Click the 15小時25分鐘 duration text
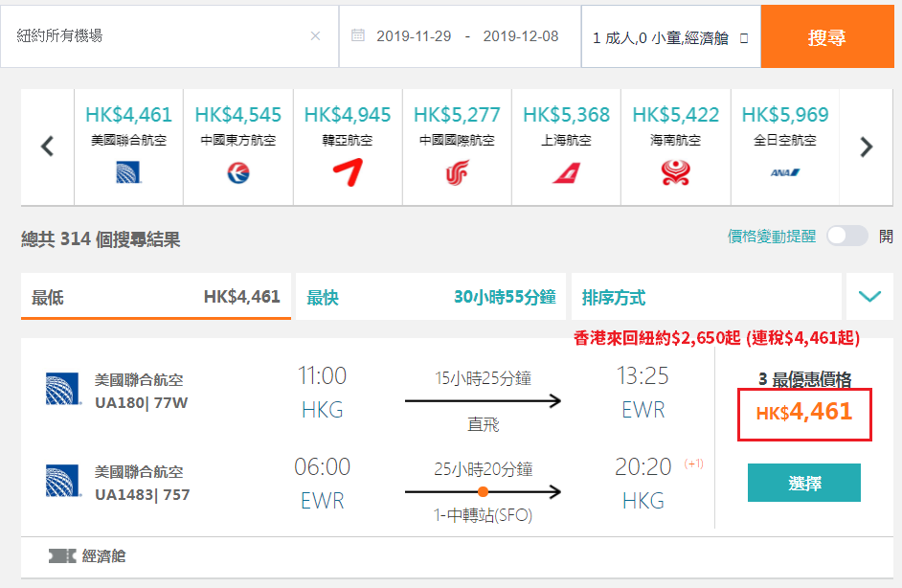This screenshot has width=902, height=588. (x=484, y=378)
